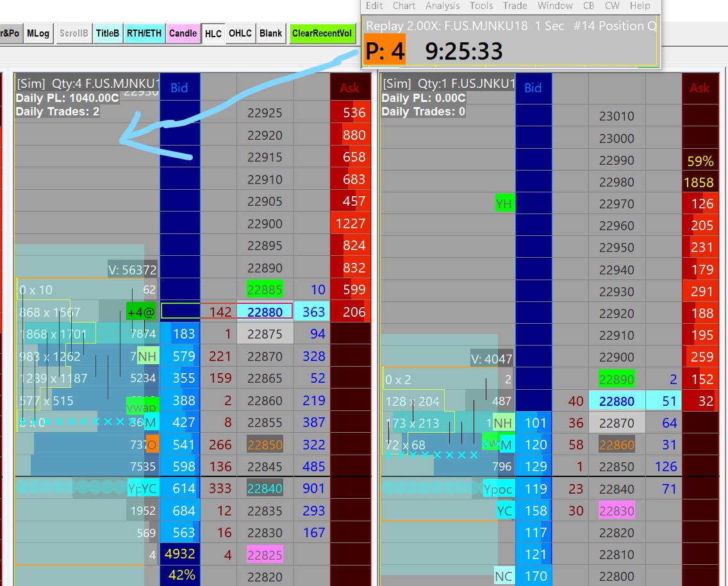The width and height of the screenshot is (728, 586).
Task: Click the YC marker in JNKU DOM
Action: pyautogui.click(x=505, y=511)
